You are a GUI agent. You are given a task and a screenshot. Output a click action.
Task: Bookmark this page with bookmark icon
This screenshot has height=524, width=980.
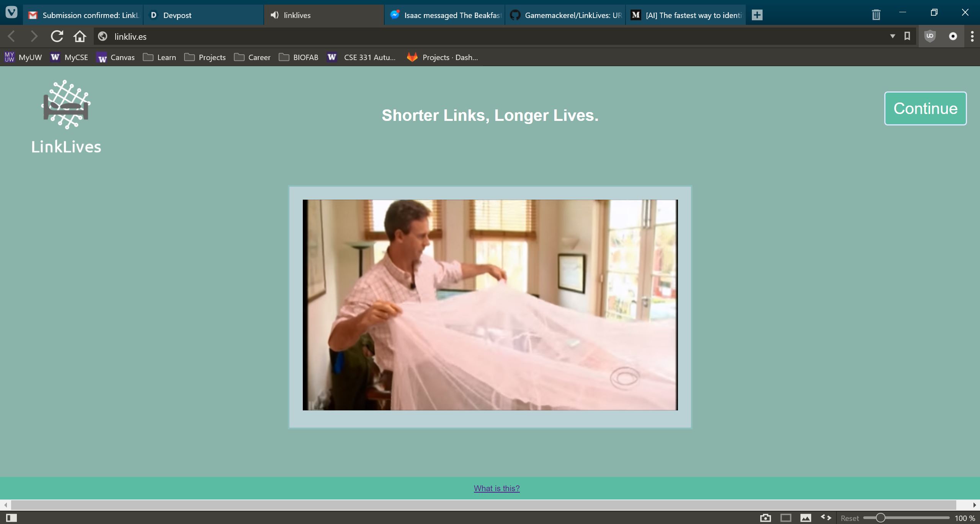[907, 36]
